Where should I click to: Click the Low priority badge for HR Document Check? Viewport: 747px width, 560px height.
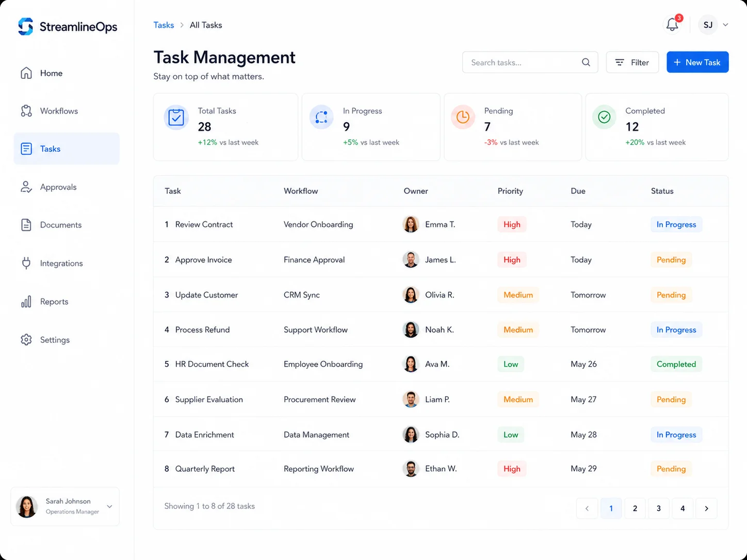coord(511,364)
